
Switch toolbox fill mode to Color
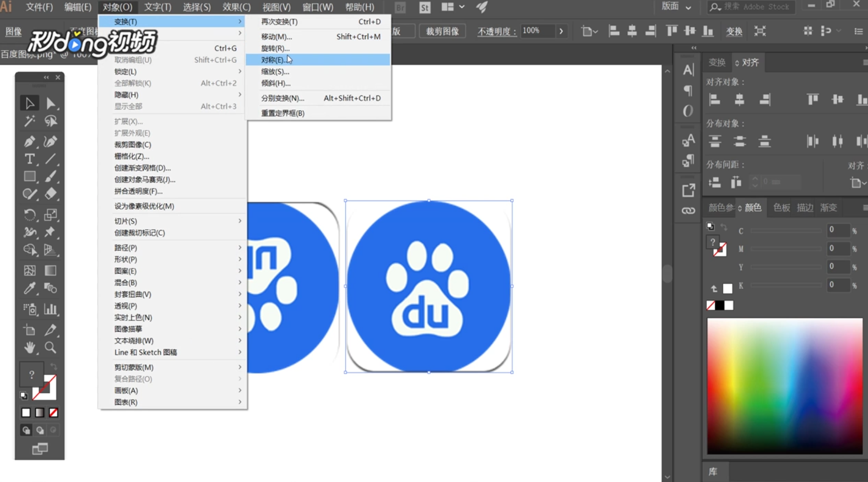pos(26,413)
